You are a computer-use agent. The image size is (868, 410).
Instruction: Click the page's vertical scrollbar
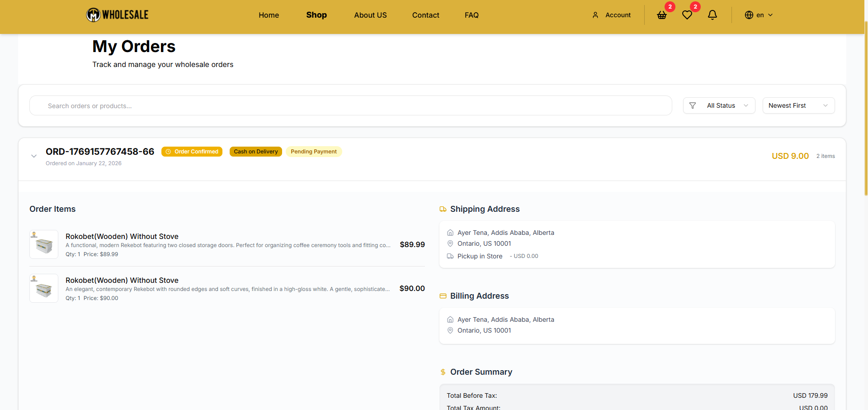(x=866, y=113)
